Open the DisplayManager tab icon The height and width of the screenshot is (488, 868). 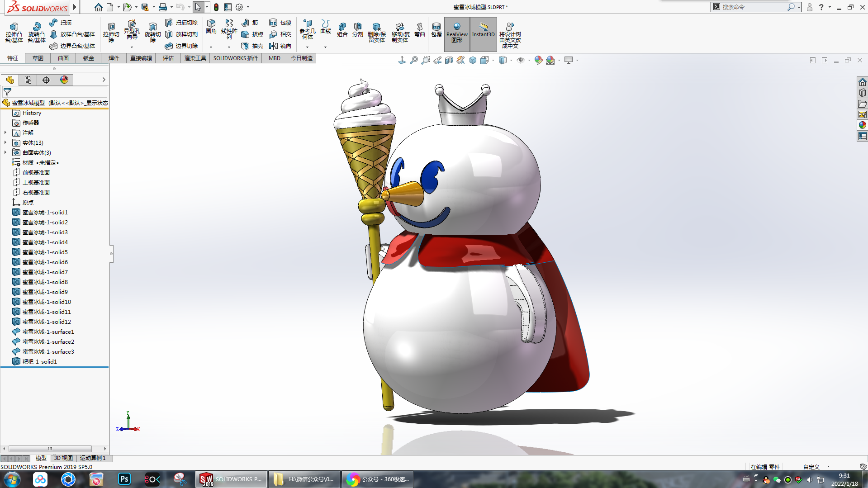[x=64, y=80]
